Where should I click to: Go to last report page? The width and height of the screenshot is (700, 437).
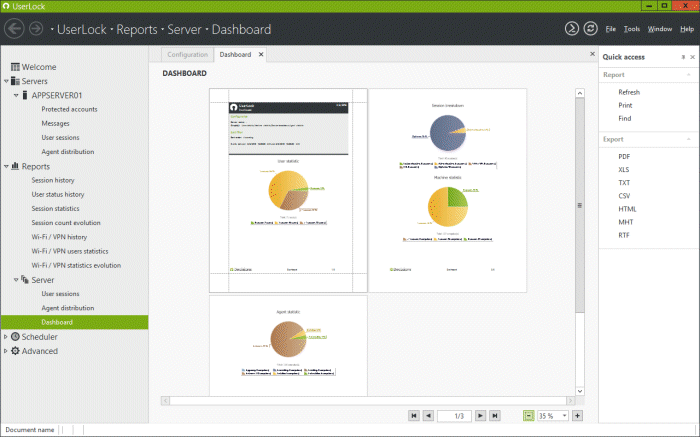click(x=495, y=416)
